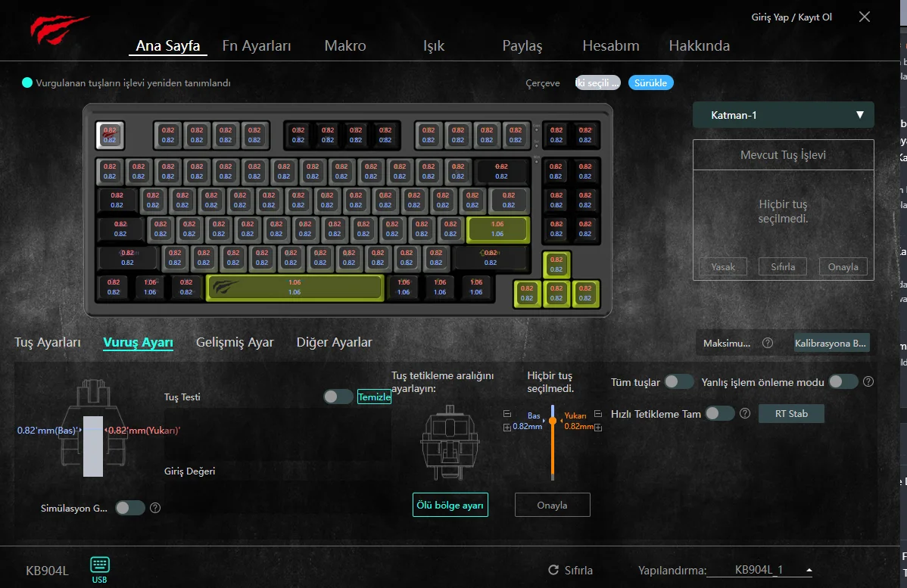907x588 pixels.
Task: Go to the Makro tab
Action: click(345, 45)
